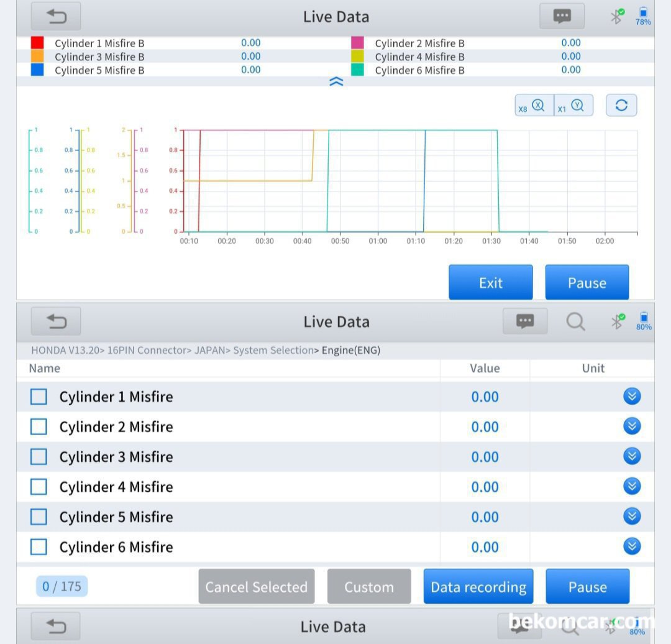Check the Cylinder 1 Misfire checkbox
This screenshot has width=671, height=644.
point(39,397)
